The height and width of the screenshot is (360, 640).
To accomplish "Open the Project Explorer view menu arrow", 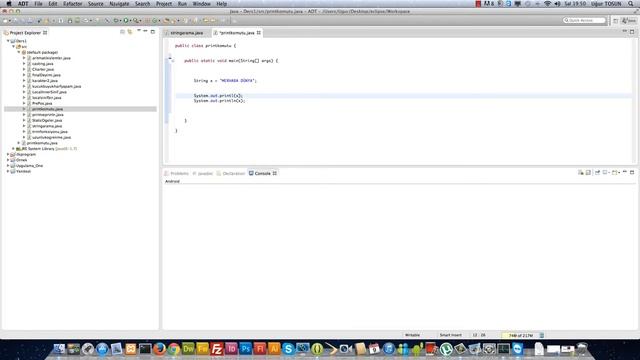I will point(139,31).
